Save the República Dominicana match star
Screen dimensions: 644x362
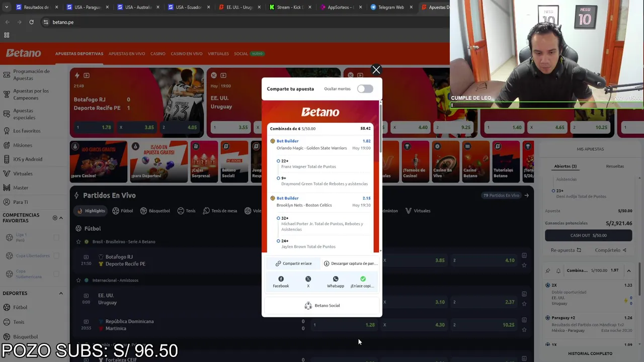524,330
